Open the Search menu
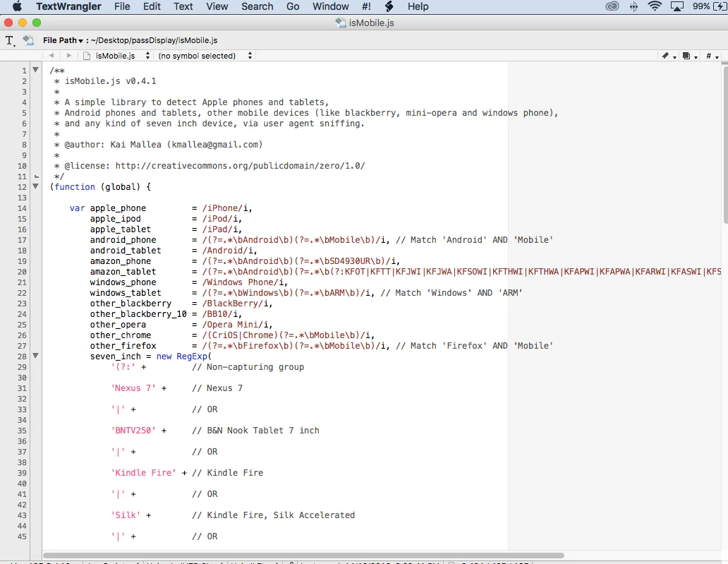728x564 pixels. tap(257, 6)
